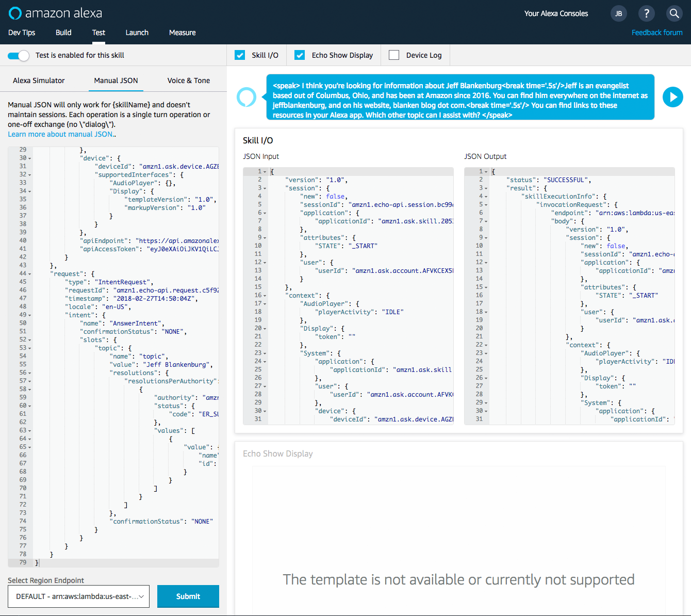Open the Select Region Endpoint dropdown
Screen dimensions: 691x616
78,596
